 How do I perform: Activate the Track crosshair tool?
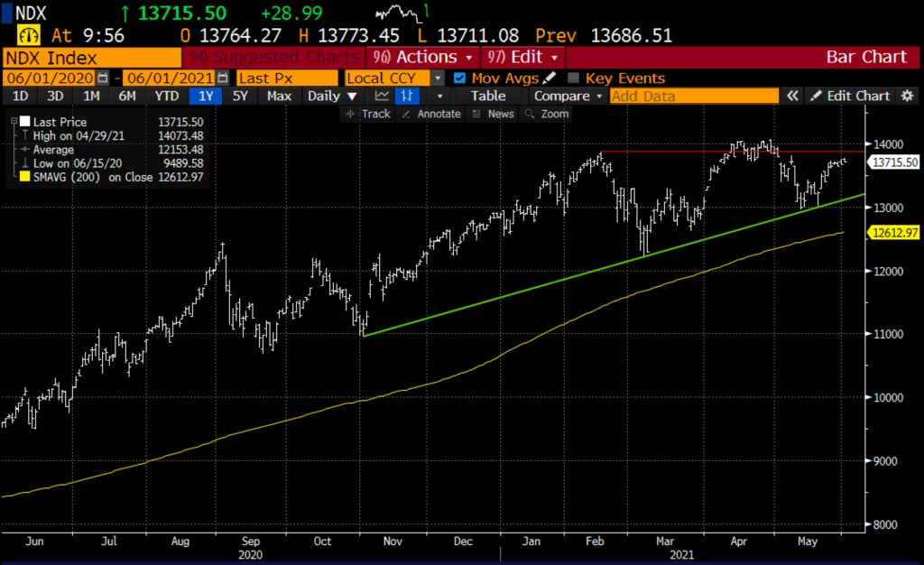368,114
